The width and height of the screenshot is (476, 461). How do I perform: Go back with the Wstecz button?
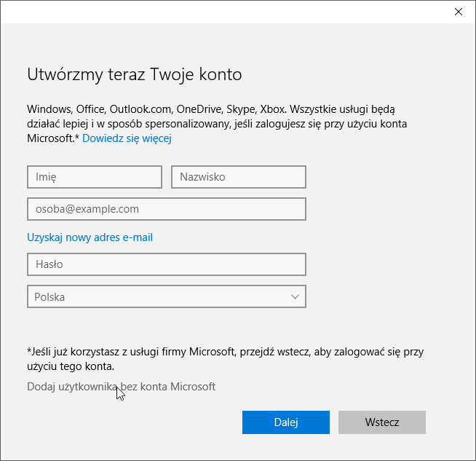pyautogui.click(x=382, y=422)
